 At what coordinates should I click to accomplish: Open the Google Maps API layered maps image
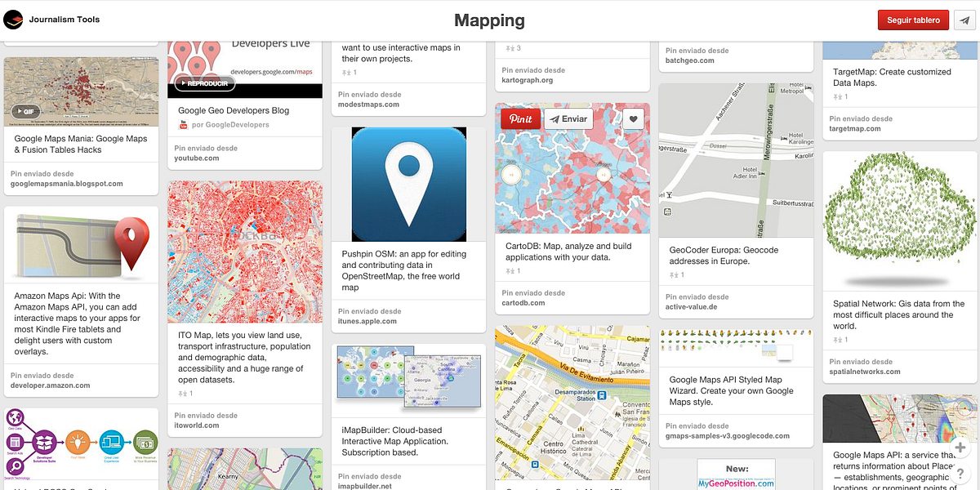(x=899, y=419)
